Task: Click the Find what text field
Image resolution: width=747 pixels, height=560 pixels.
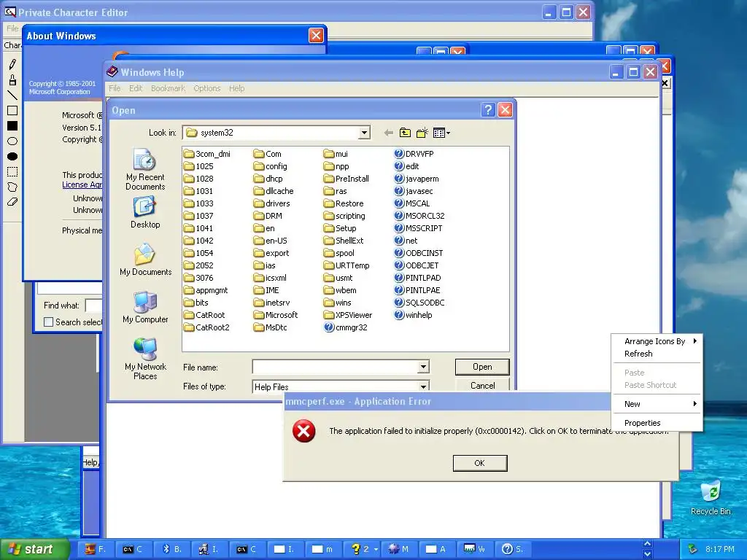Action: (x=94, y=306)
